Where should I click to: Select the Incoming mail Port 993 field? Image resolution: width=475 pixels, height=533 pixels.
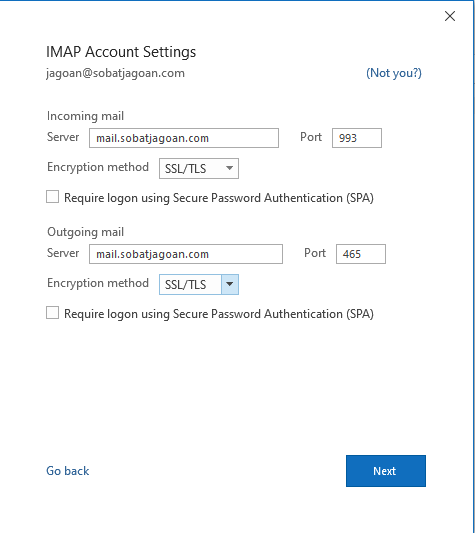357,138
